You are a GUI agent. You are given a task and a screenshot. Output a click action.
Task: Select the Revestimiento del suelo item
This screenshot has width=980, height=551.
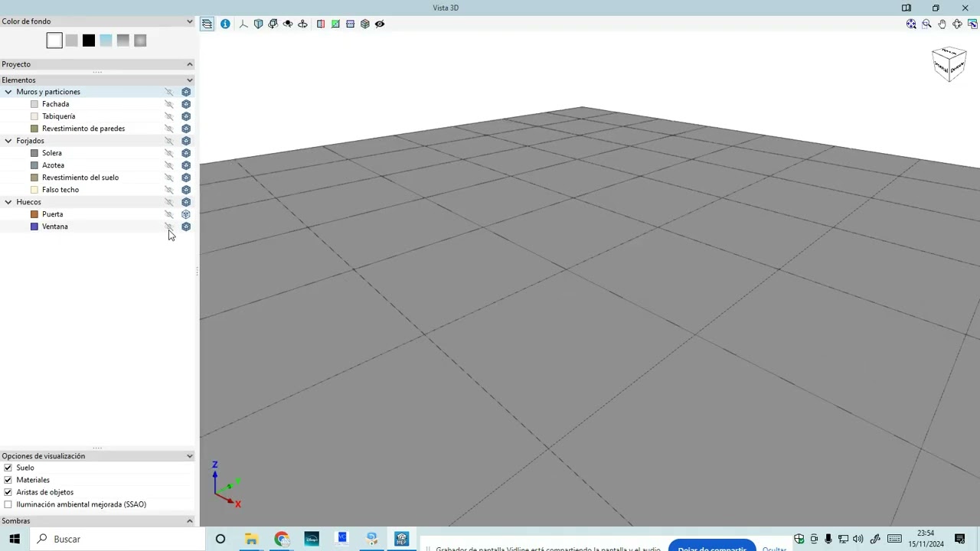click(80, 178)
